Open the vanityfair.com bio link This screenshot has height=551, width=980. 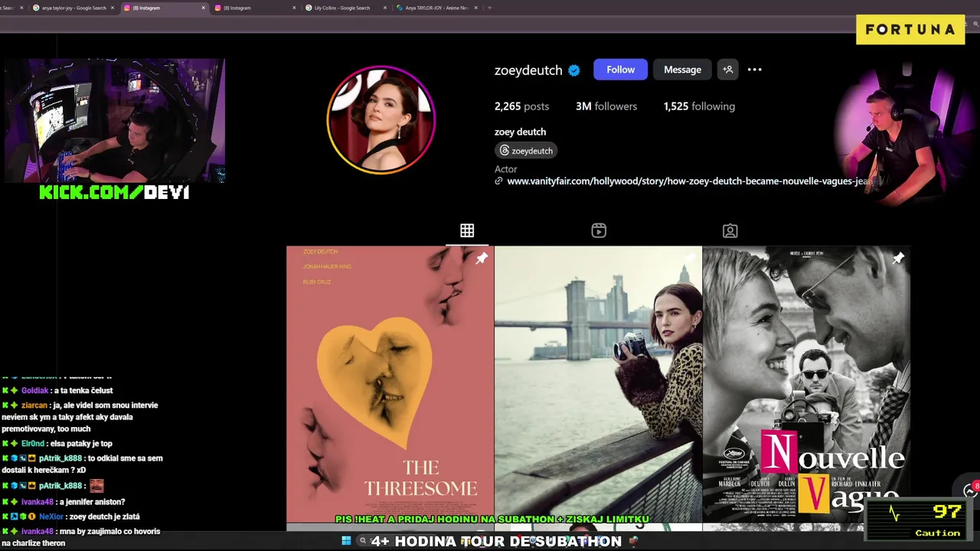(x=690, y=181)
